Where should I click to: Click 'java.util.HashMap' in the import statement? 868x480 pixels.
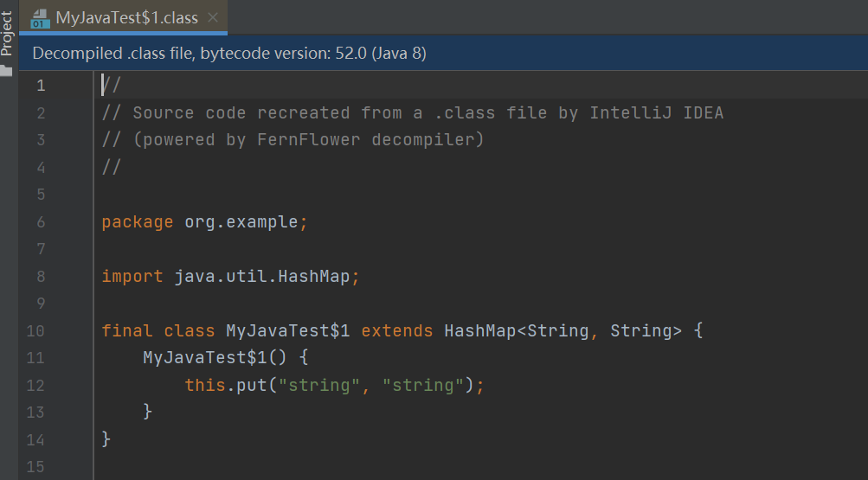click(x=262, y=277)
